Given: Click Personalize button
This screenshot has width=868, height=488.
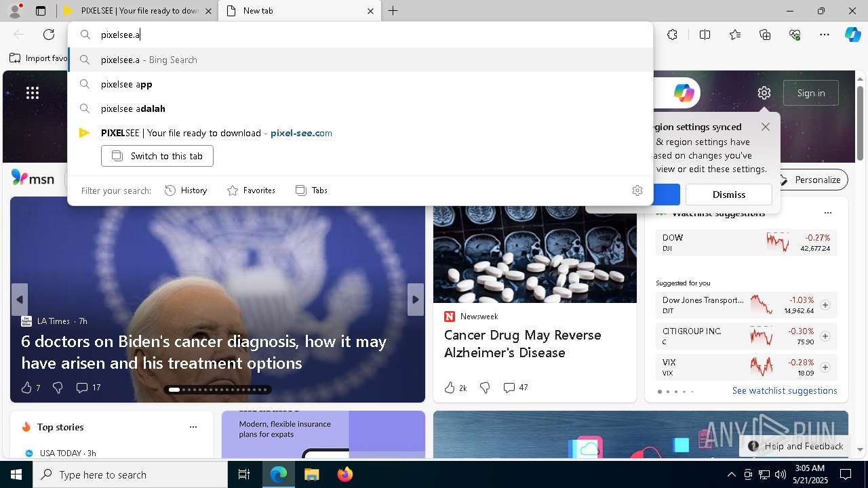Looking at the screenshot, I should [812, 180].
